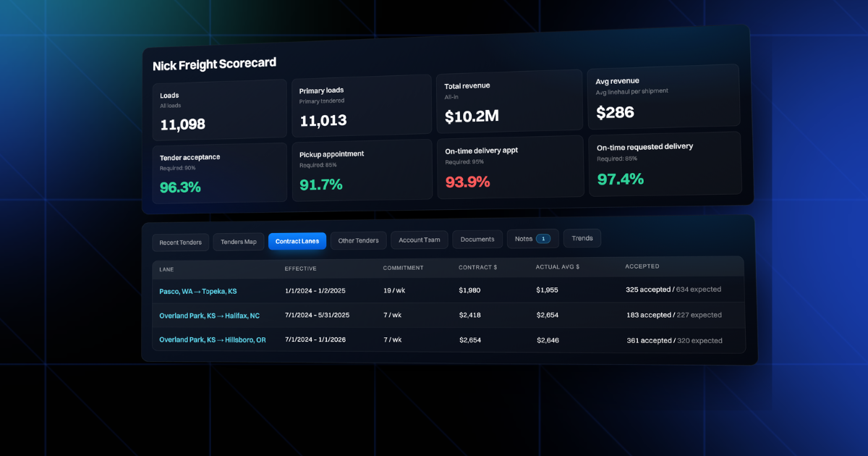The width and height of the screenshot is (868, 456).
Task: Click the effective date 7/1/2024 - 5/31/2025
Action: pyautogui.click(x=317, y=315)
